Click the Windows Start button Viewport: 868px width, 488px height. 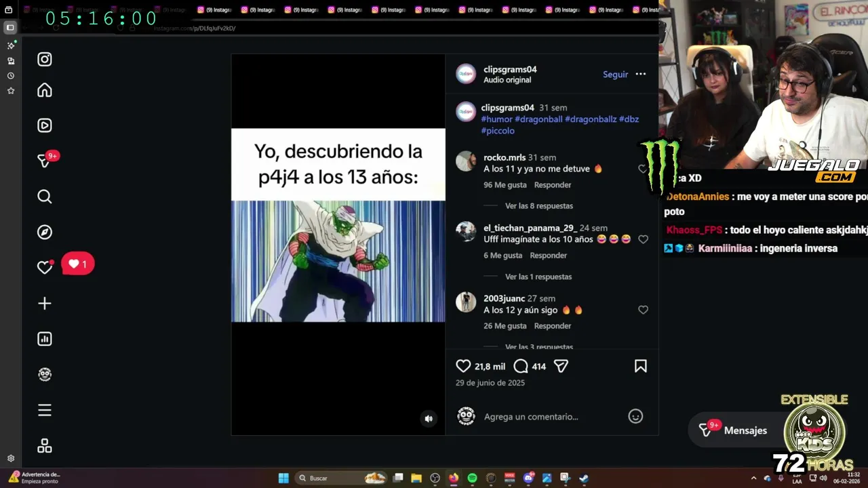coord(283,478)
